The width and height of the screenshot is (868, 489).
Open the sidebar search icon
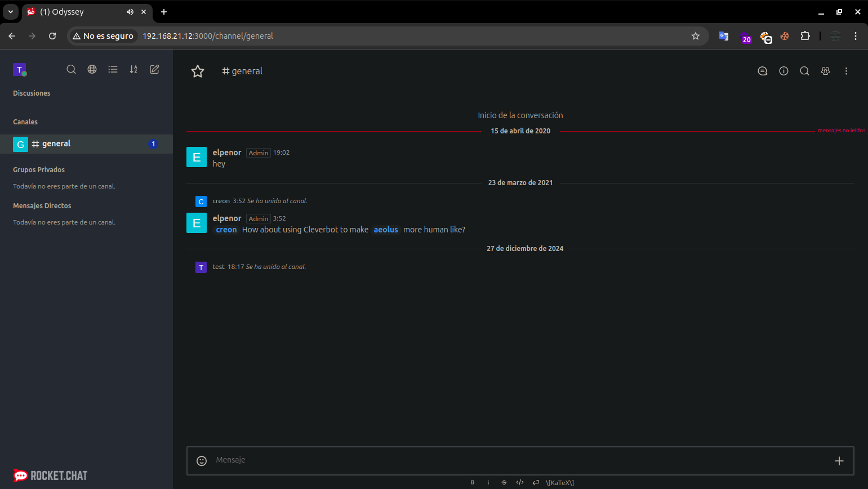(x=71, y=69)
